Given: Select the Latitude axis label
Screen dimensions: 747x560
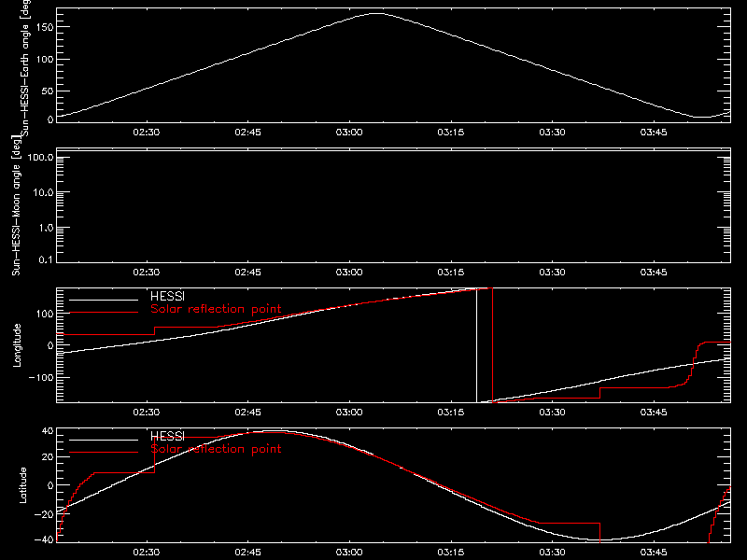Looking at the screenshot, I should (x=22, y=485).
